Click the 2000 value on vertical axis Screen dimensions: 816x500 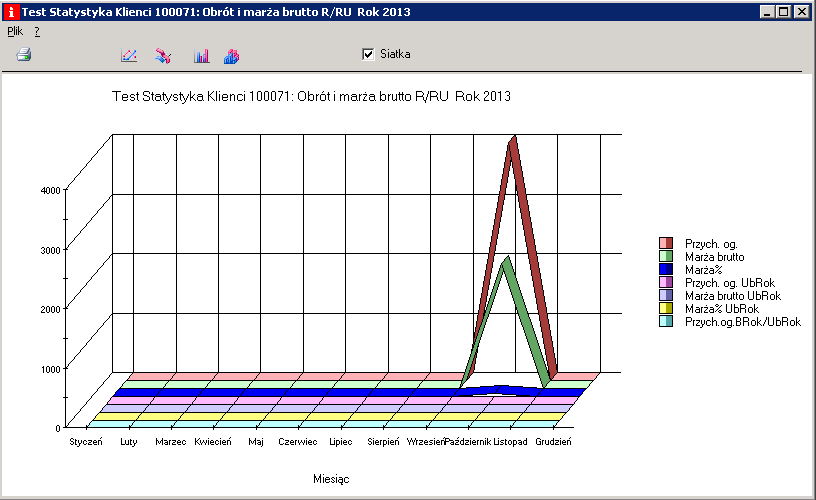pyautogui.click(x=50, y=309)
